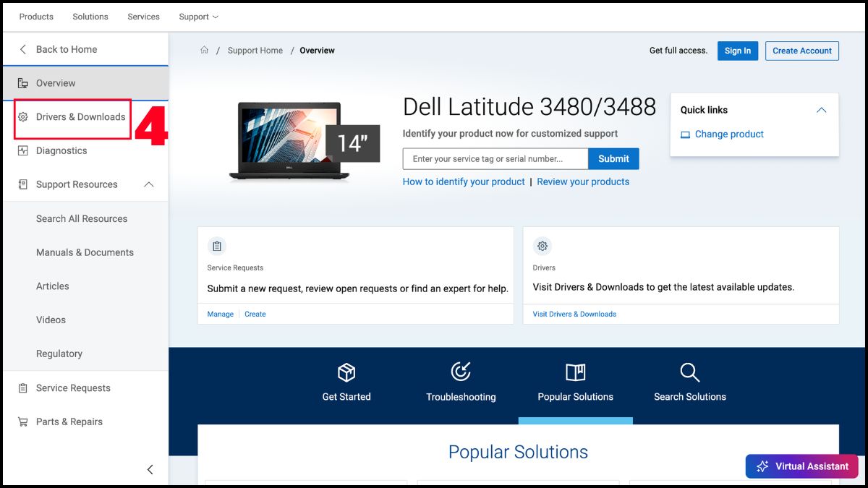Screen dimensions: 868x488
Task: Open Parts & Repairs in sidebar
Action: tap(69, 421)
